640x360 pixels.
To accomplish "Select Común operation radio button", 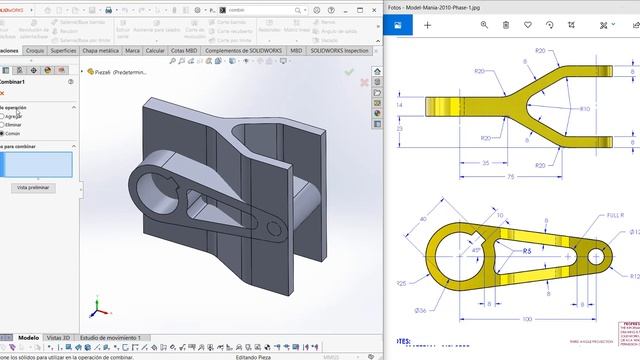I will coord(2,133).
